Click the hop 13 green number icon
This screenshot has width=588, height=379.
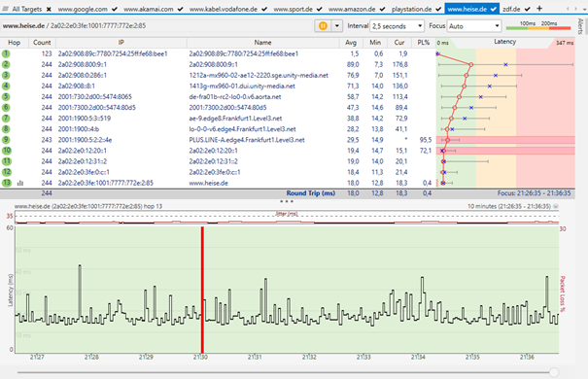point(7,183)
